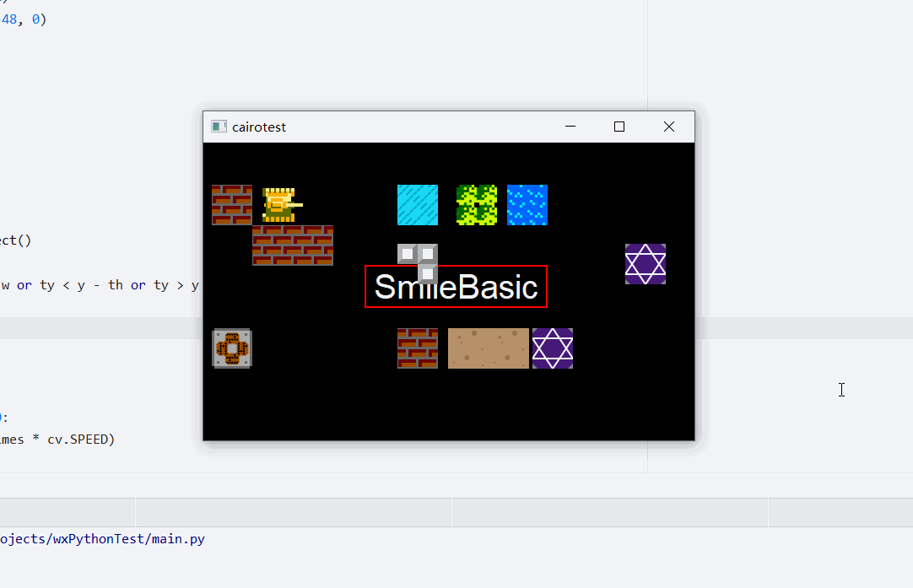Viewport: 913px width, 588px height.
Task: Click the wide brick wall below the tank
Action: click(x=293, y=245)
